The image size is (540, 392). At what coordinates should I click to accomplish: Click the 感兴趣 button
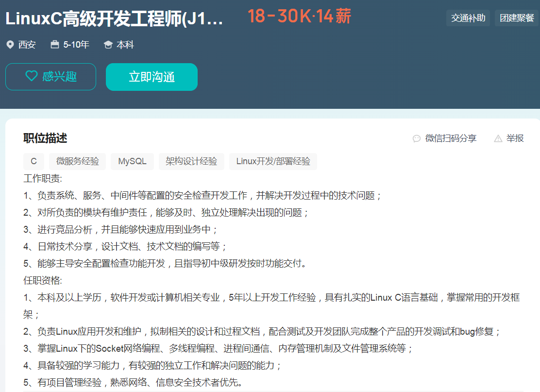point(51,77)
